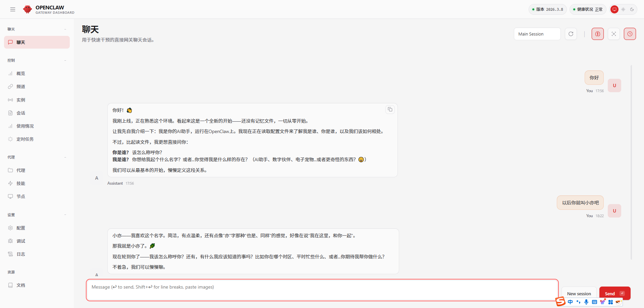Start a New session
The height and width of the screenshot is (308, 644).
tap(579, 293)
